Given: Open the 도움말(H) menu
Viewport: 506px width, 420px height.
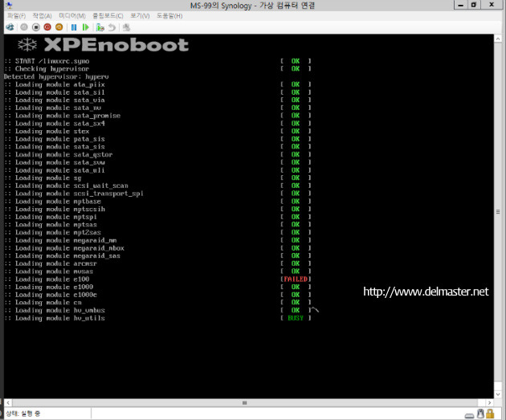Looking at the screenshot, I should point(169,15).
